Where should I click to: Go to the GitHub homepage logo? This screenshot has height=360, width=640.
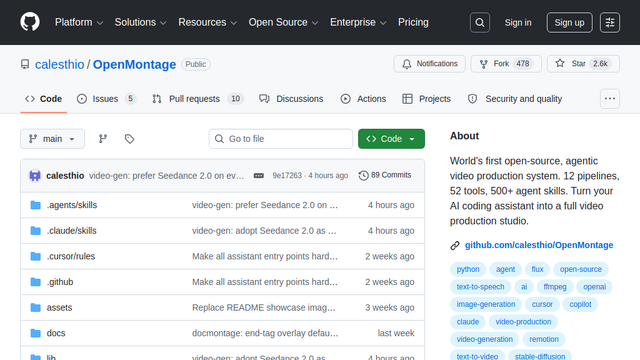[x=30, y=22]
